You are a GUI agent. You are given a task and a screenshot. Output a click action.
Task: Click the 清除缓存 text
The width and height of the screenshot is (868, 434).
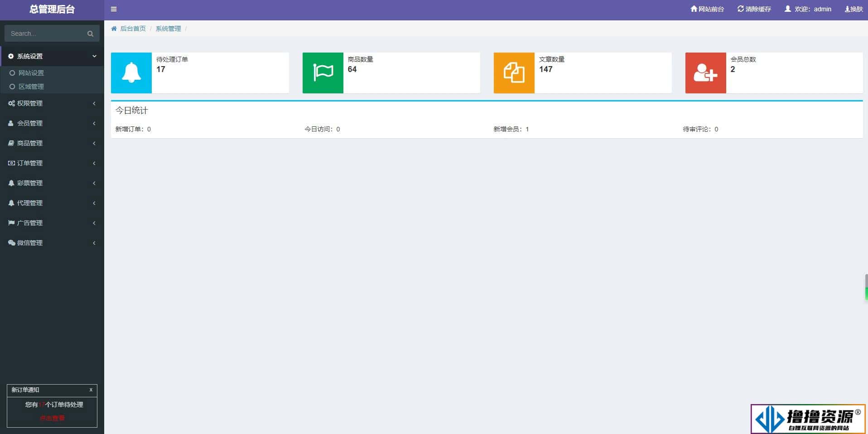click(758, 9)
